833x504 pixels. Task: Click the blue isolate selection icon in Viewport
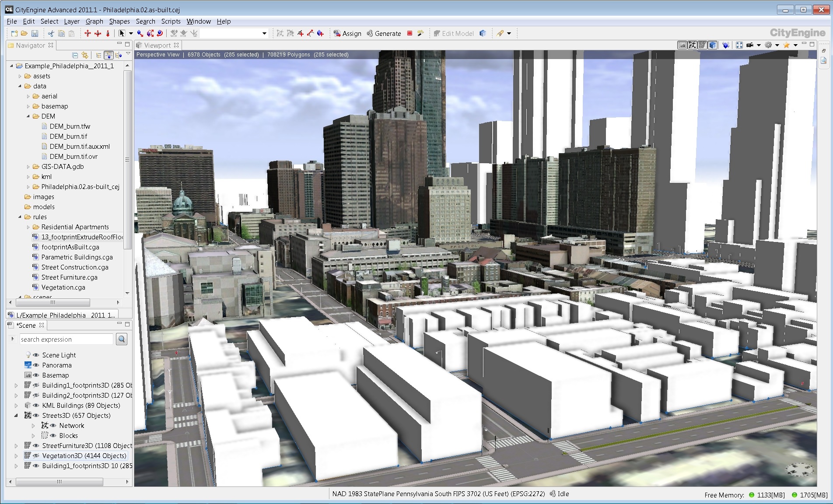click(726, 45)
